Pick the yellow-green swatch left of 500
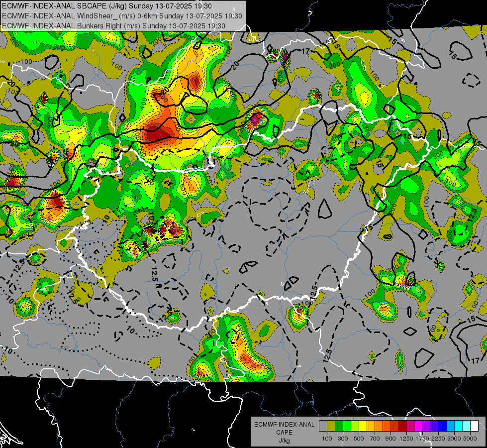The height and width of the screenshot is (448, 487). 355,426
